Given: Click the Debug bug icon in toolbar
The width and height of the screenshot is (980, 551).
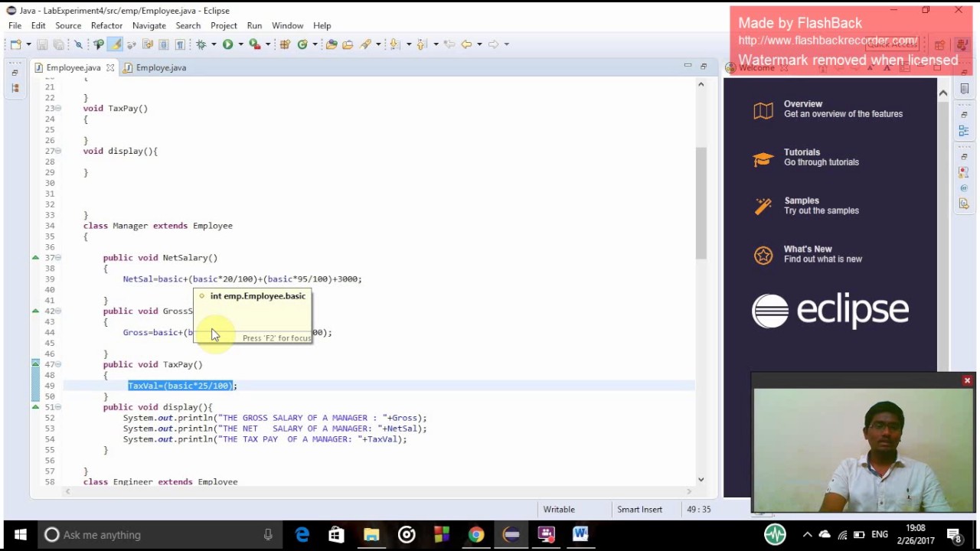Looking at the screenshot, I should (201, 44).
